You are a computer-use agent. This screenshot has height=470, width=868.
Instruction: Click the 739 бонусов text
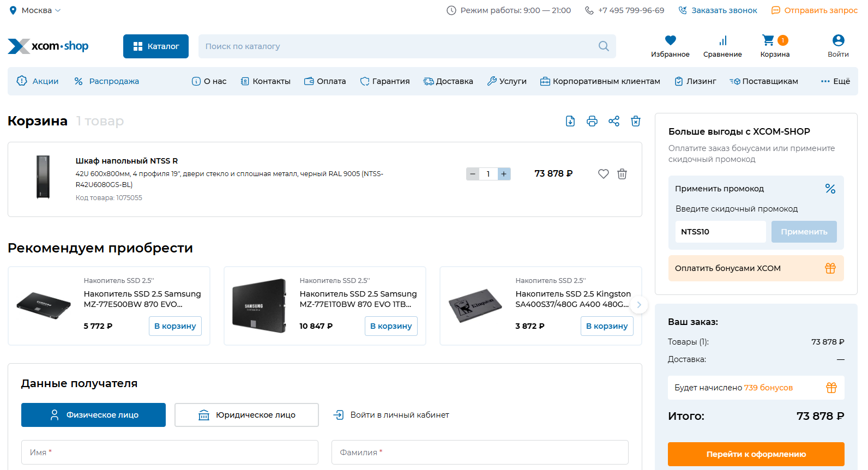point(768,388)
